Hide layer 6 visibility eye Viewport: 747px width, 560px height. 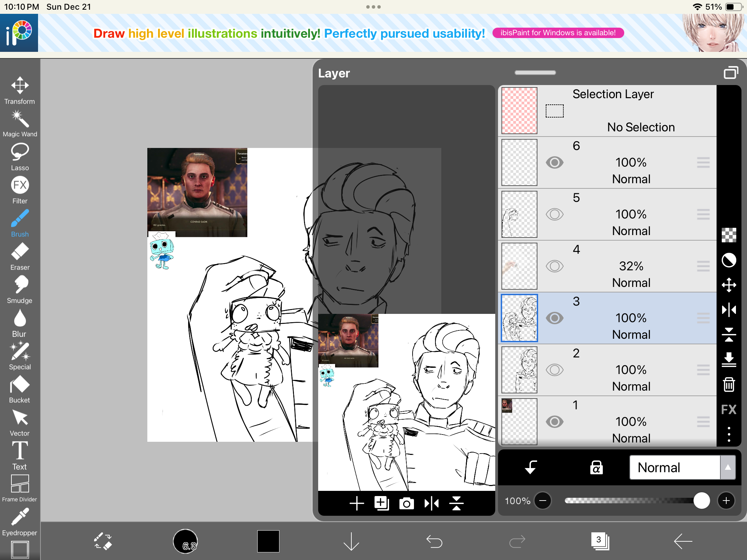(x=554, y=162)
